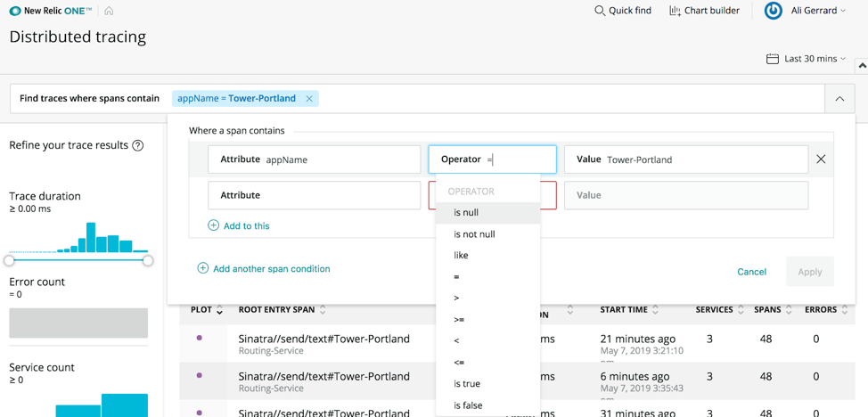Sort by SERVICES column
The height and width of the screenshot is (417, 868).
point(720,309)
